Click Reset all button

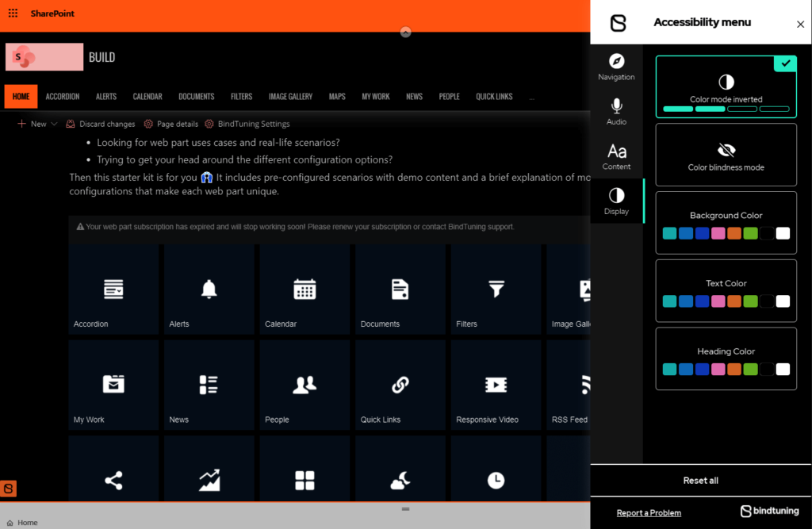coord(701,481)
